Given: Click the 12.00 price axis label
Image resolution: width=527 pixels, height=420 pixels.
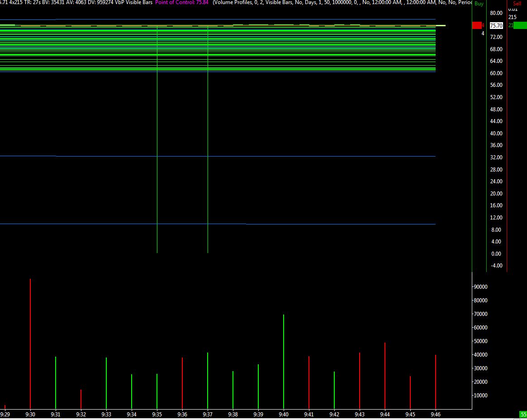Looking at the screenshot, I should pyautogui.click(x=496, y=218).
